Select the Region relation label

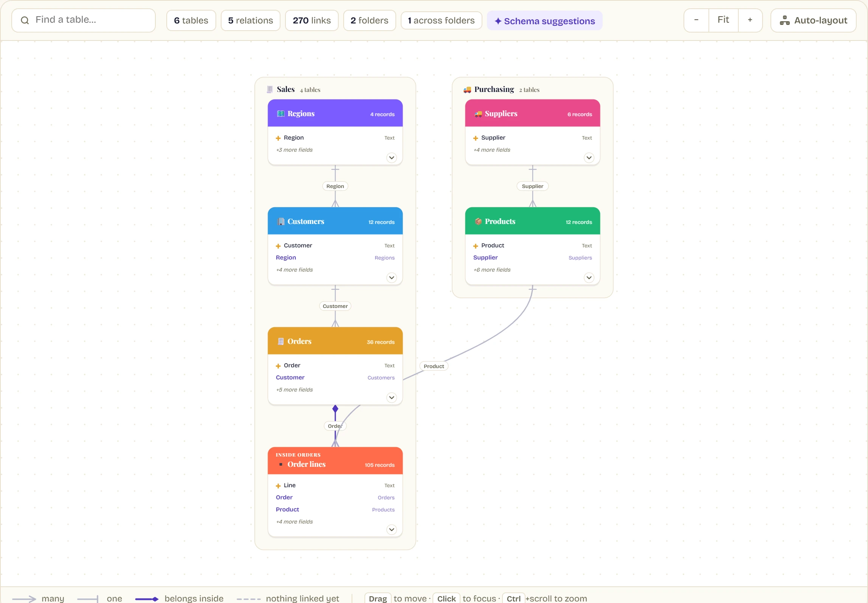click(335, 186)
